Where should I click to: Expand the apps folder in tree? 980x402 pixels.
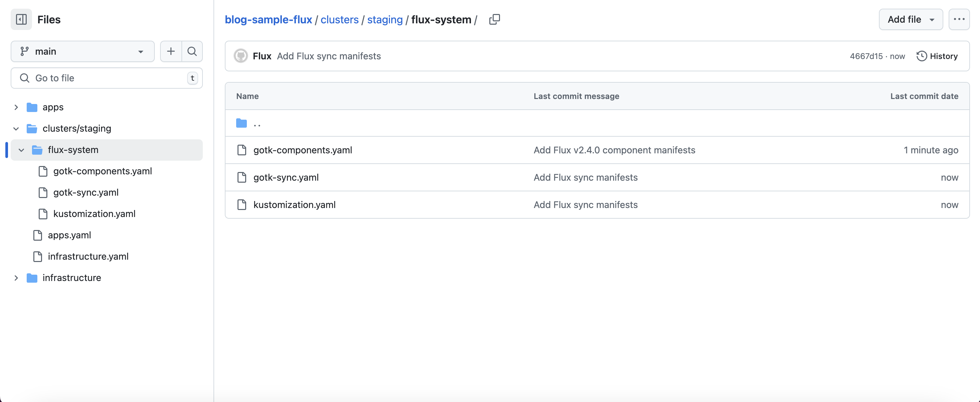tap(16, 107)
